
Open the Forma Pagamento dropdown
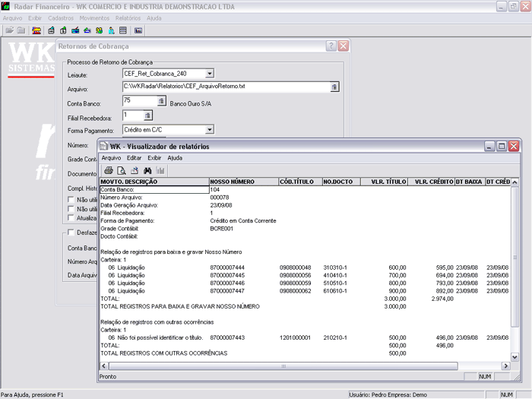[210, 130]
